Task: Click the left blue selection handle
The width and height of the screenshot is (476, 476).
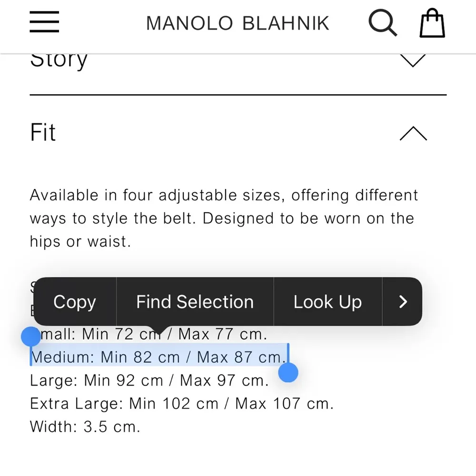Action: coord(31,337)
